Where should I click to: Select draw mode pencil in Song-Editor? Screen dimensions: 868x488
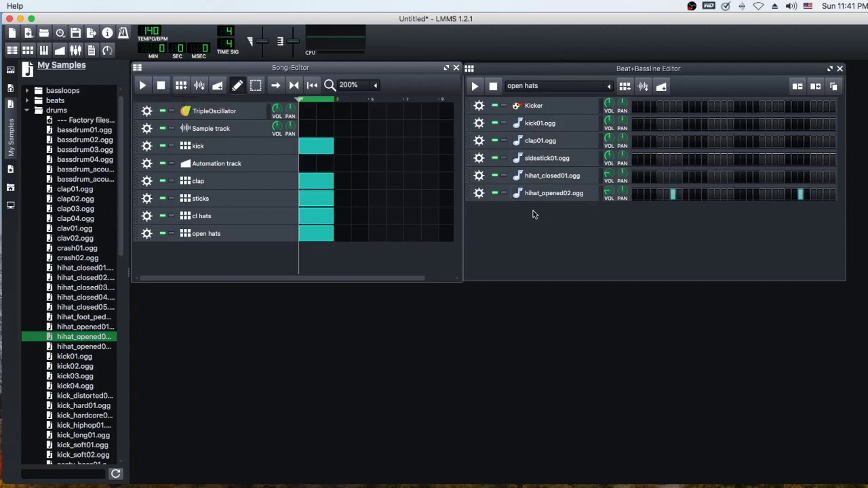tap(237, 85)
